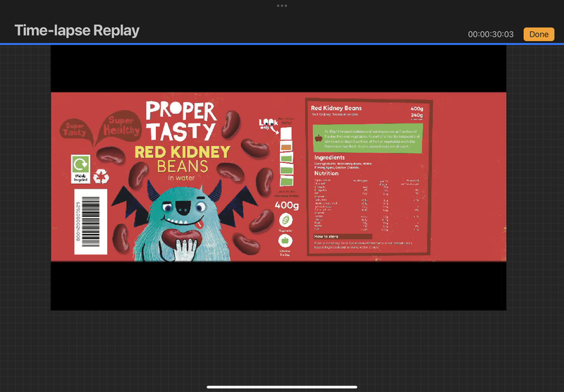The width and height of the screenshot is (564, 392).
Task: Tap the three-dot multitasking icon at top
Action: pyautogui.click(x=282, y=6)
